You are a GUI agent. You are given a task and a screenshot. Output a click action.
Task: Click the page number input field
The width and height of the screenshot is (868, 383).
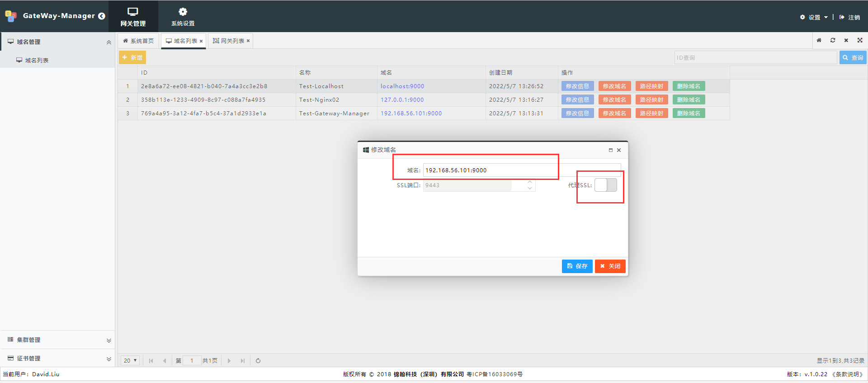point(192,361)
